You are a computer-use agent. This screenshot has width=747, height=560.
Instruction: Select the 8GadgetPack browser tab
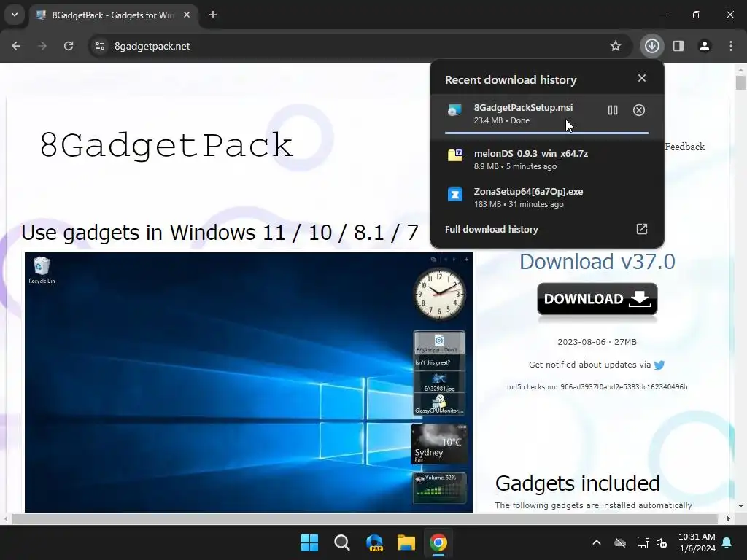(x=113, y=15)
